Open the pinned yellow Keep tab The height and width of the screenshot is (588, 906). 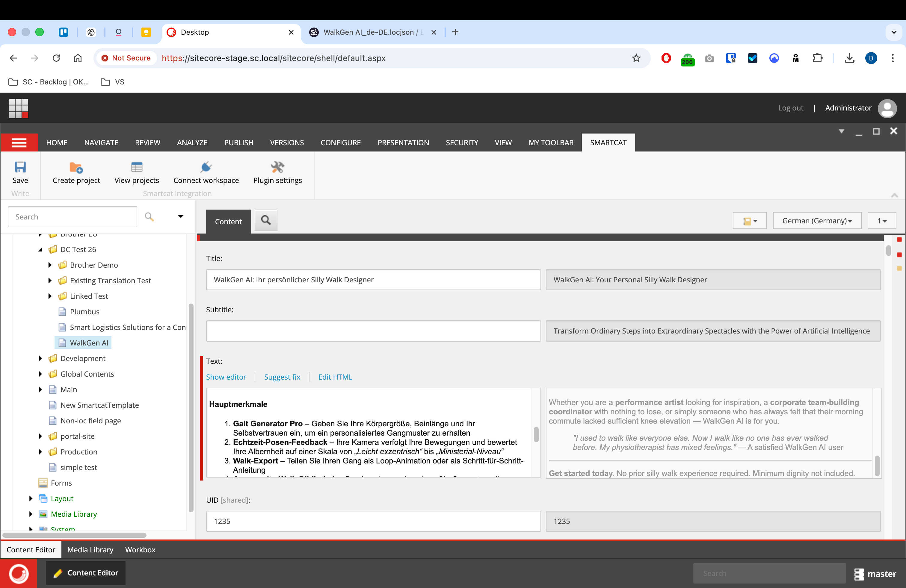(146, 32)
